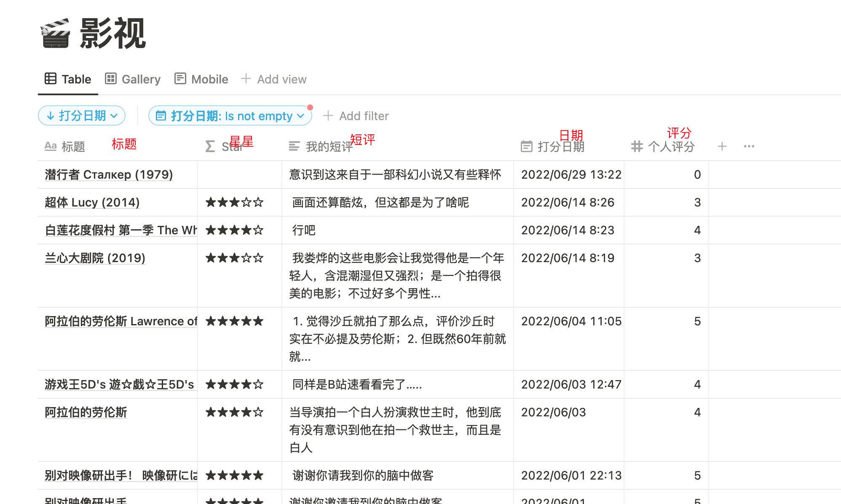Screen dimensions: 841x504
Task: Click the sigma icon of Star column
Action: (210, 146)
